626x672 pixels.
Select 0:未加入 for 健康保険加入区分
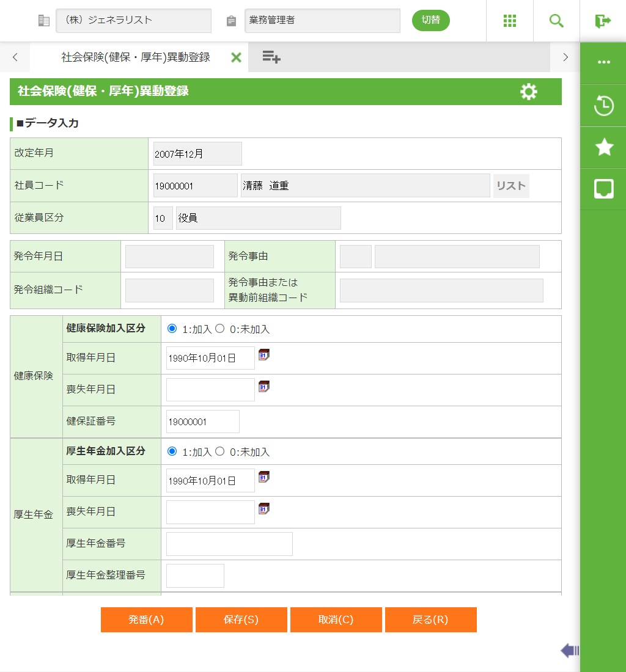[x=220, y=329]
